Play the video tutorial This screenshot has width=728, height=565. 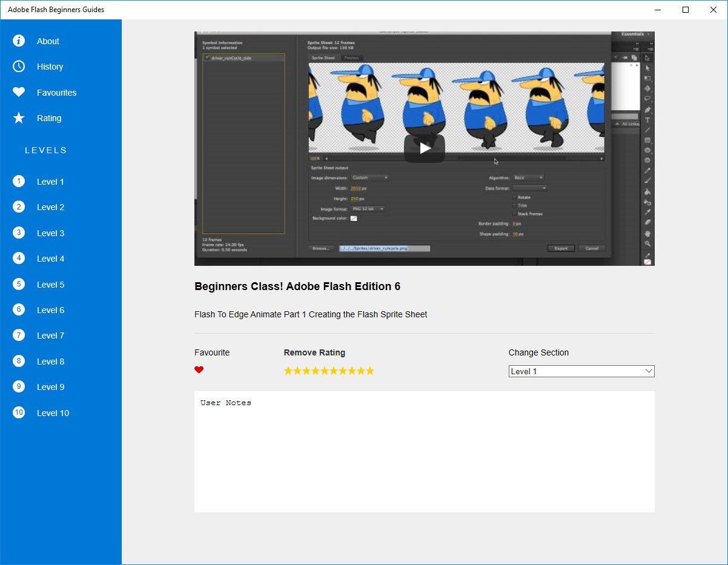(x=425, y=148)
